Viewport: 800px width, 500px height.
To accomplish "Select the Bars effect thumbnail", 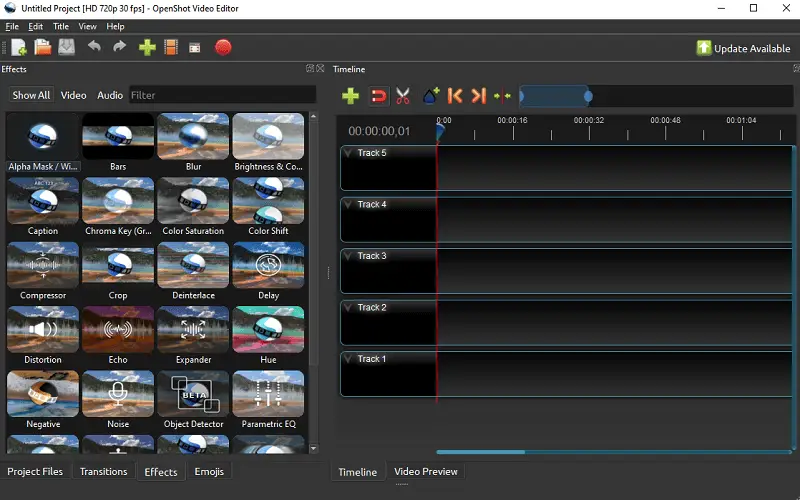I will (x=118, y=136).
